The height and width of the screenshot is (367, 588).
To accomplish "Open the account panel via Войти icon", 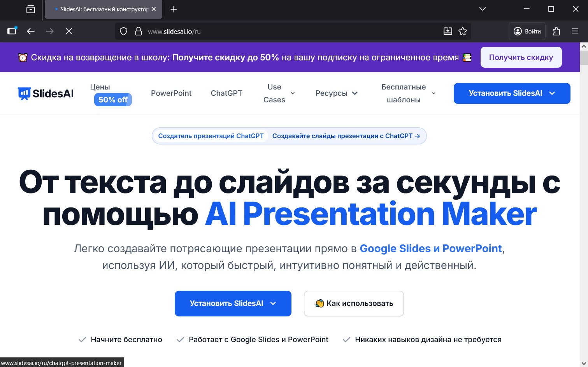I will 527,31.
